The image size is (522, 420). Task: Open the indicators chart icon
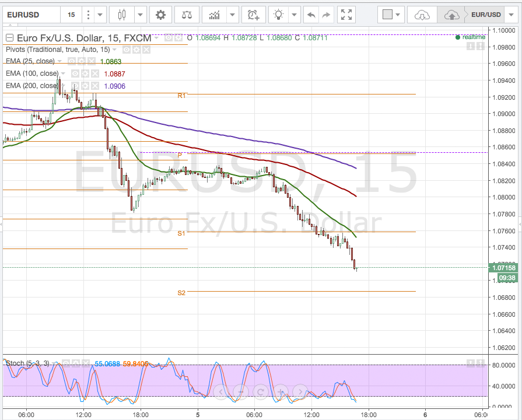point(214,15)
